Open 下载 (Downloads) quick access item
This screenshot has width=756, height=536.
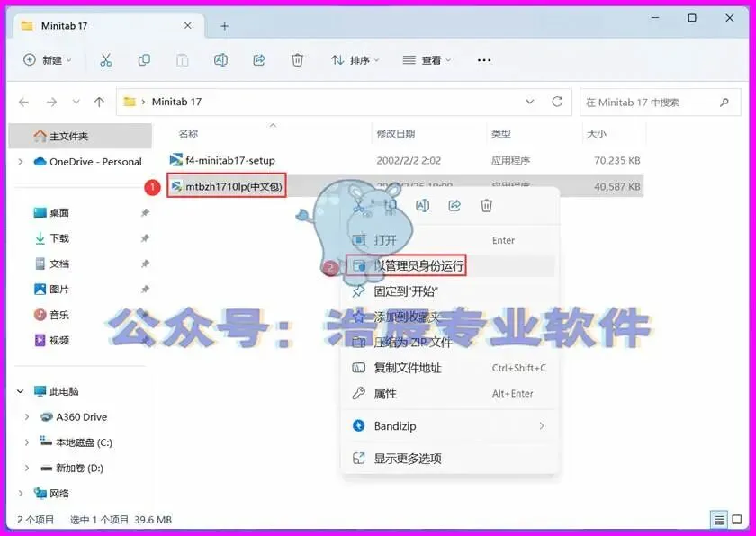coord(51,238)
